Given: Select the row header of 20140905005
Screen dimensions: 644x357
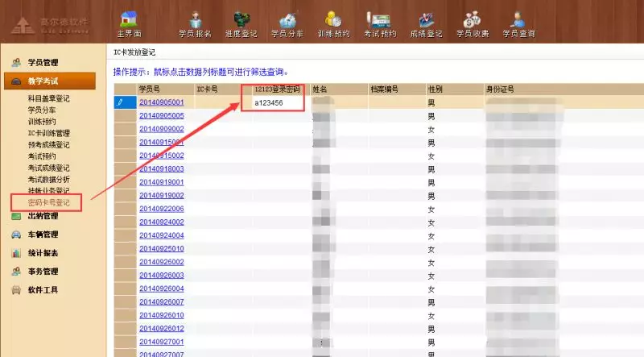Looking at the screenshot, I should click(x=126, y=115).
